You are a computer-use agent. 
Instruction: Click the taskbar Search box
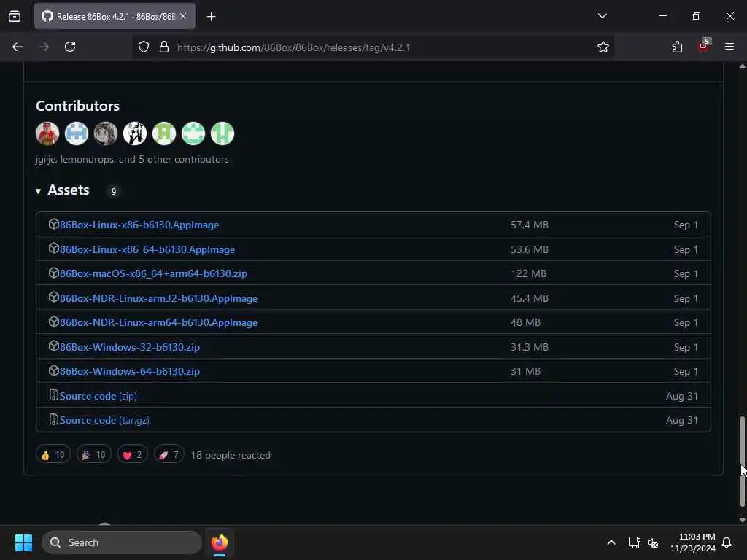[122, 542]
